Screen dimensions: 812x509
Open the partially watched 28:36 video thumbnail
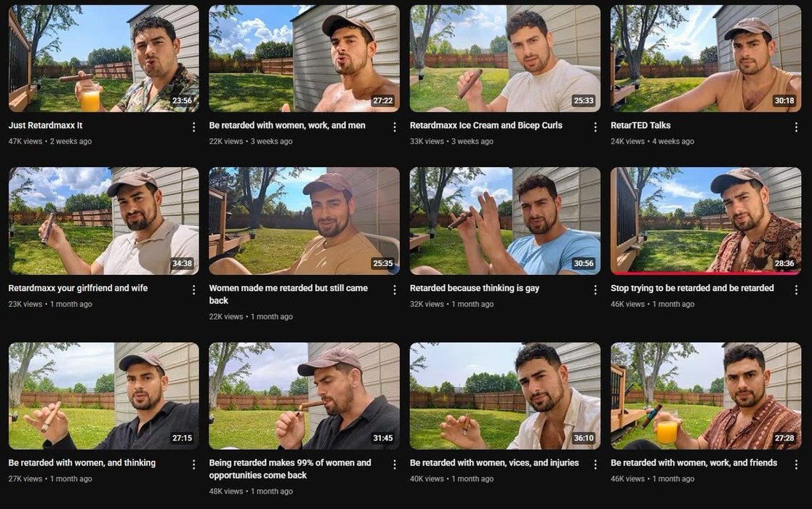pos(706,220)
